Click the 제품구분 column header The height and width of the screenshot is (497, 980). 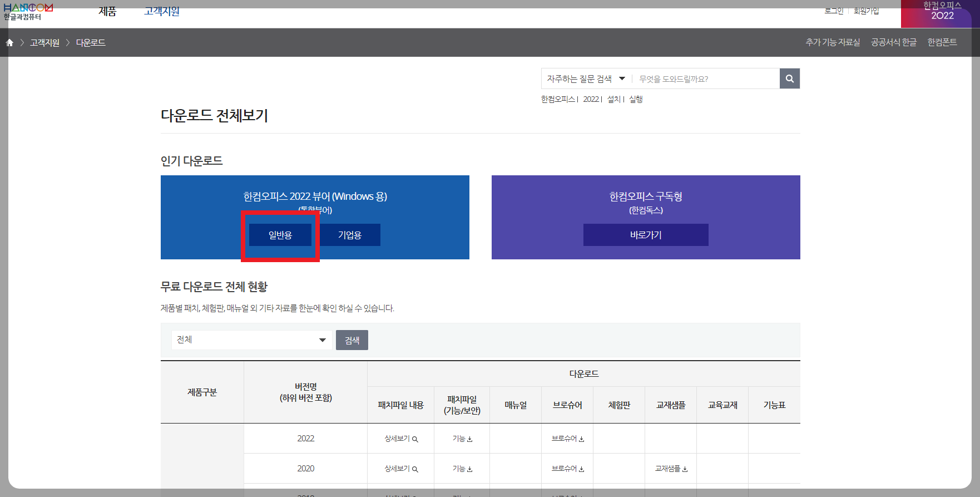[202, 392]
